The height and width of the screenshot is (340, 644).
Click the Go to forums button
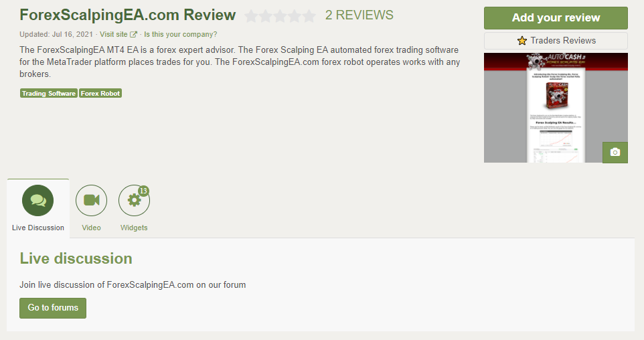tap(53, 308)
